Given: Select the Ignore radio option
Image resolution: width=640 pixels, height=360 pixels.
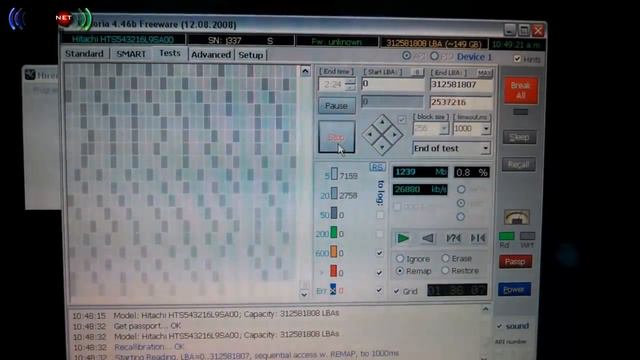Looking at the screenshot, I should (x=400, y=258).
